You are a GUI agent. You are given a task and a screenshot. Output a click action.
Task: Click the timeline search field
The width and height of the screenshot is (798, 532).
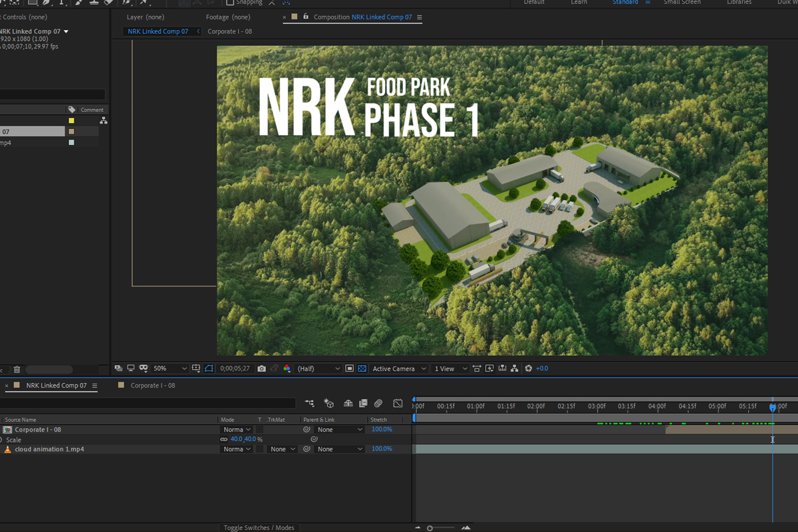point(148,403)
